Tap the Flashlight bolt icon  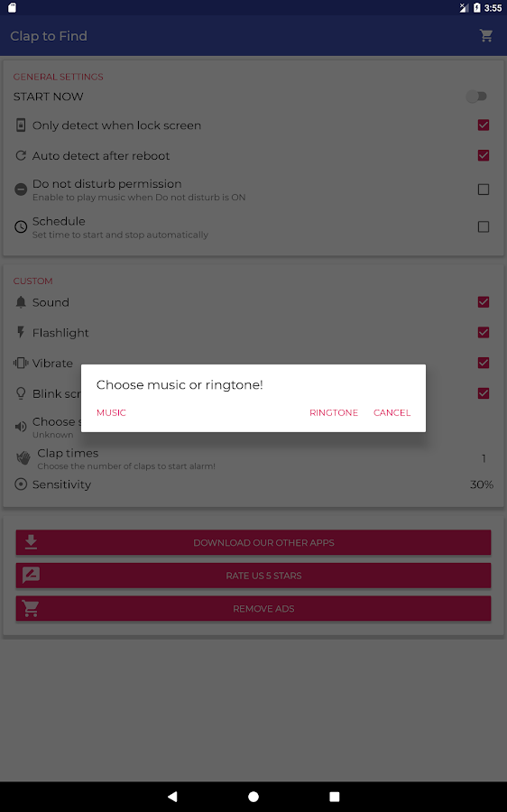tap(21, 332)
